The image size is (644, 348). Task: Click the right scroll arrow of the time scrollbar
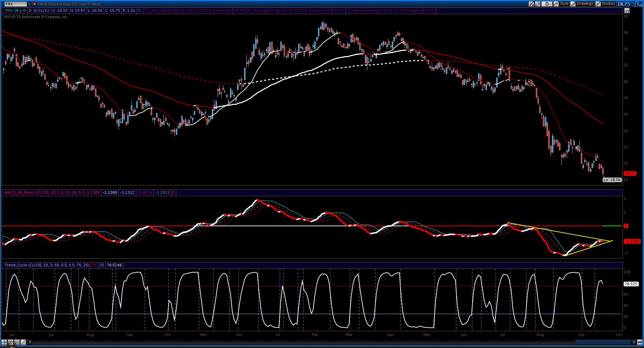[x=634, y=342]
